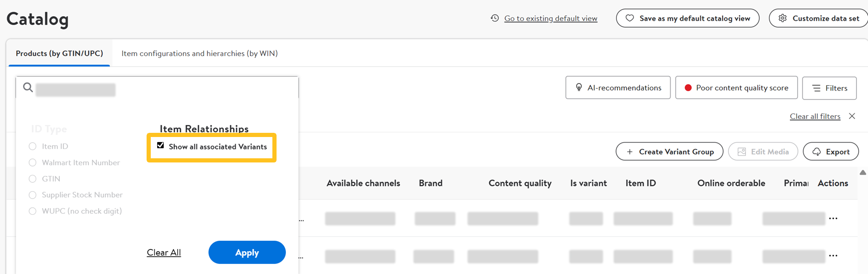Export the catalog with Export button
The image size is (868, 274).
pyautogui.click(x=831, y=151)
